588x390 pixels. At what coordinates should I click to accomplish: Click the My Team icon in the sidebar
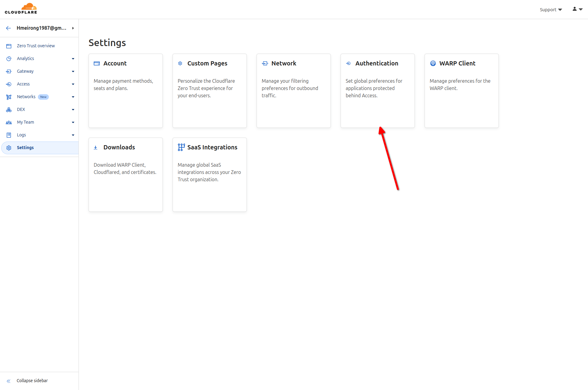pyautogui.click(x=9, y=122)
